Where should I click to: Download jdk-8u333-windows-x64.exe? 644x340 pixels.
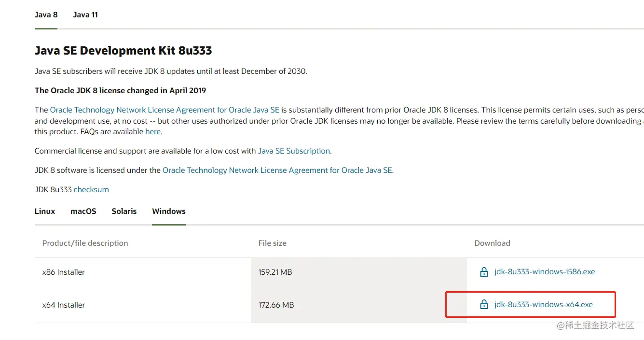point(544,305)
